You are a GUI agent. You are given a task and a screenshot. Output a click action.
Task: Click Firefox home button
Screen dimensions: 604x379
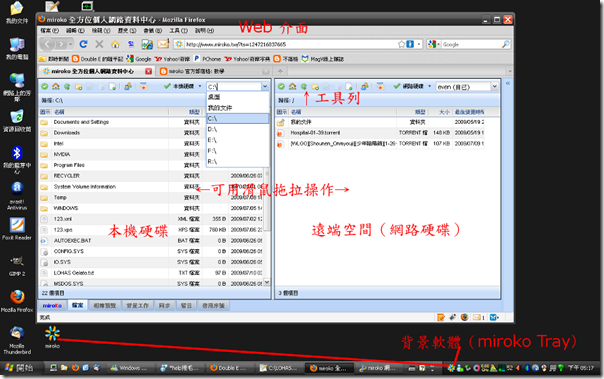coord(115,44)
